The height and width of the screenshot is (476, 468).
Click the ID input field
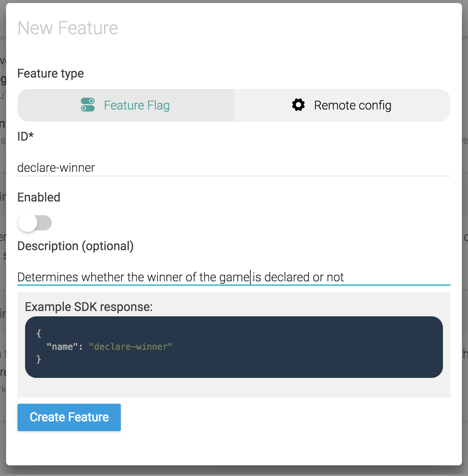234,168
